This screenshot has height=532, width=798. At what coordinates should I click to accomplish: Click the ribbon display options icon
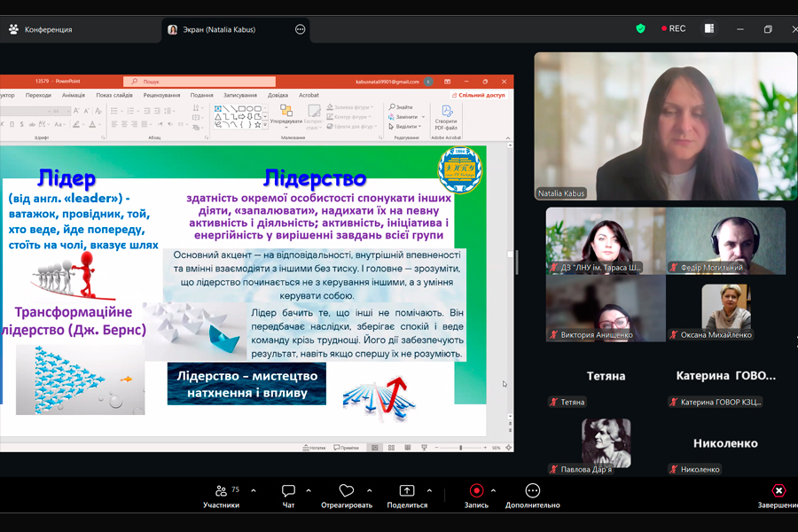(x=447, y=82)
